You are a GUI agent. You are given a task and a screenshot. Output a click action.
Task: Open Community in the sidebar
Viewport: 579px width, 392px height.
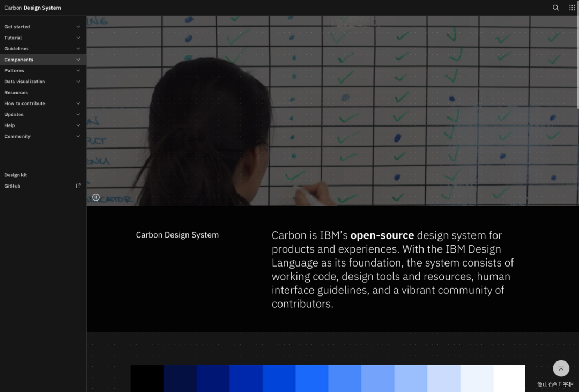(x=43, y=136)
